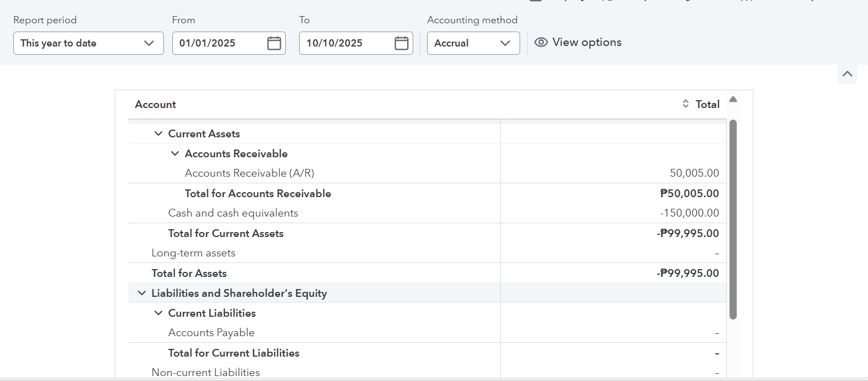Image resolution: width=868 pixels, height=381 pixels.
Task: Click the Account column header
Action: click(x=156, y=105)
